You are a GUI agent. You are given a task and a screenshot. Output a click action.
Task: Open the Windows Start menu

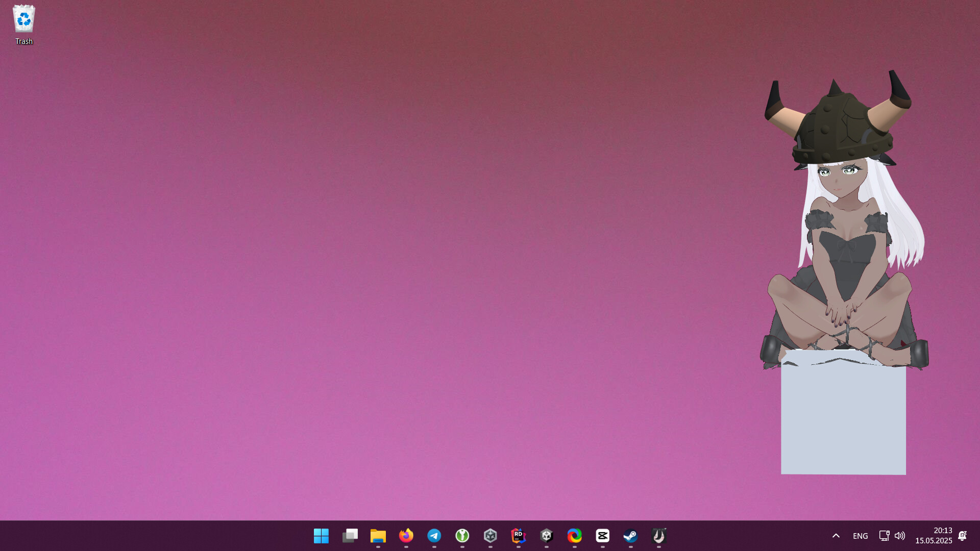tap(321, 536)
